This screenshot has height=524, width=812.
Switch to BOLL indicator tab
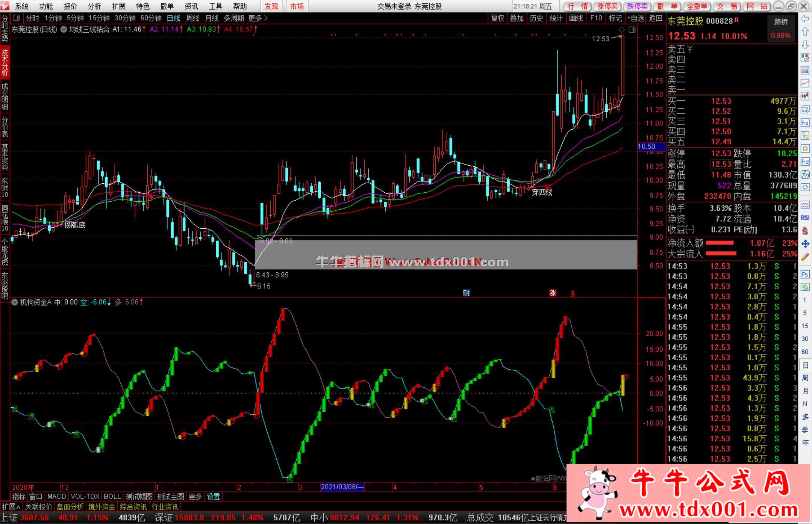(112, 497)
